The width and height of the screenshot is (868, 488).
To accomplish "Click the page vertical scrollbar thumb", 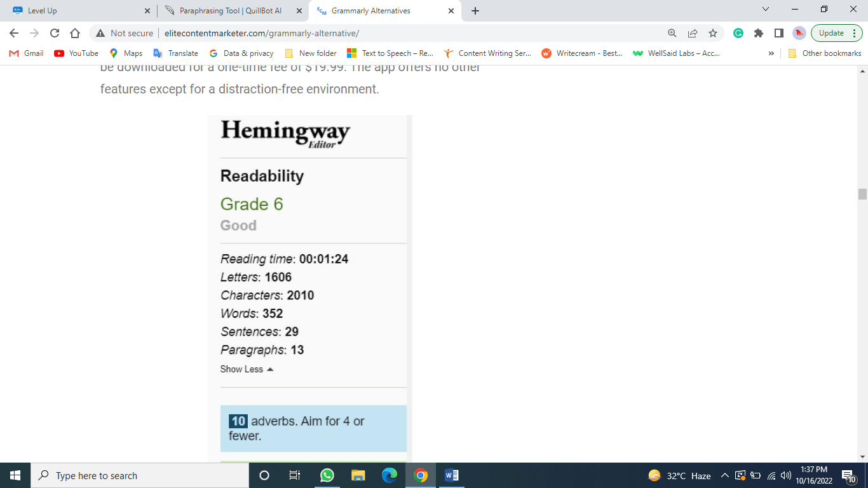I will (x=862, y=194).
